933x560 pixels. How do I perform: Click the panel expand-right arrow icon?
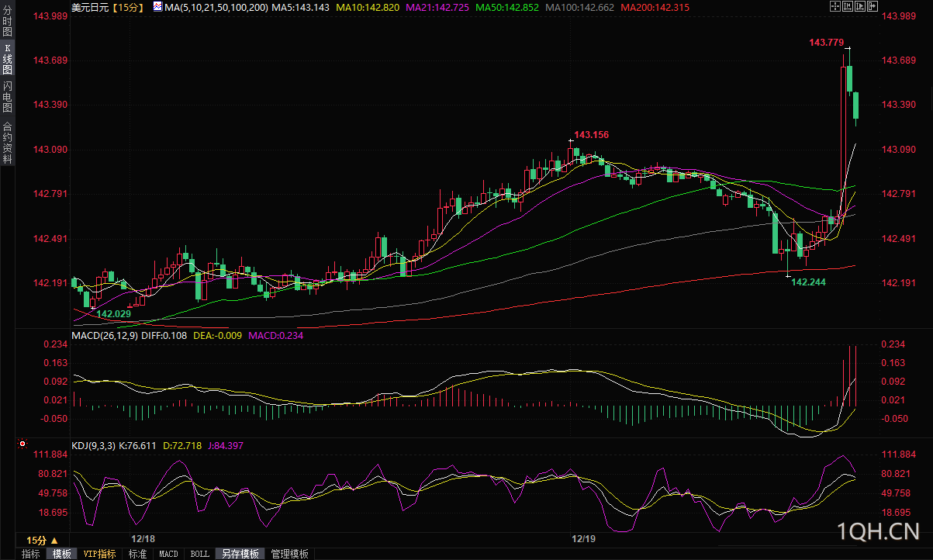[873, 6]
